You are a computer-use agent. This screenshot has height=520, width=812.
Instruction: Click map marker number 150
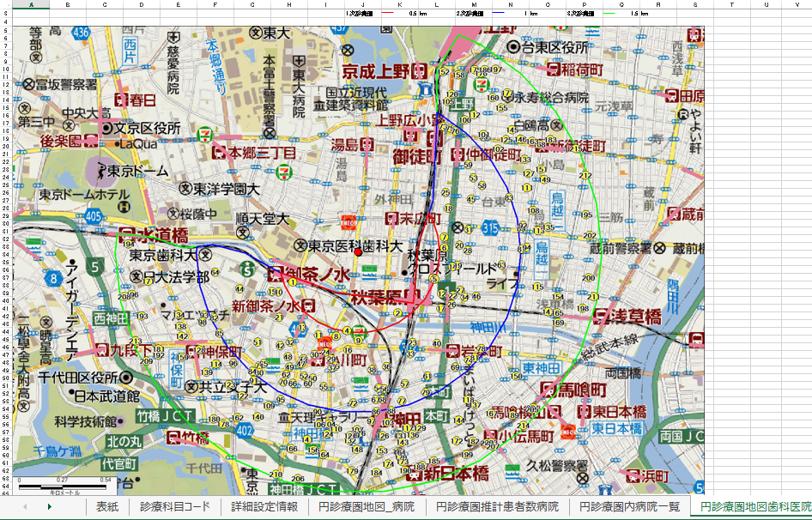(x=516, y=377)
